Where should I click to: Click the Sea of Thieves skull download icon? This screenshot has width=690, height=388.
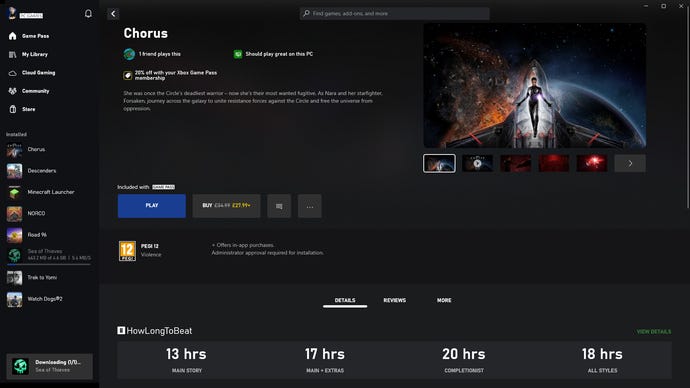(20, 366)
